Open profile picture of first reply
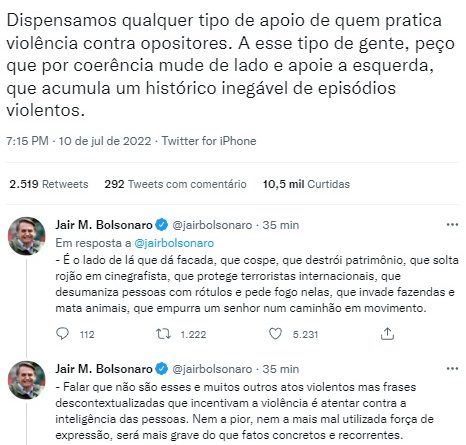 (x=27, y=236)
